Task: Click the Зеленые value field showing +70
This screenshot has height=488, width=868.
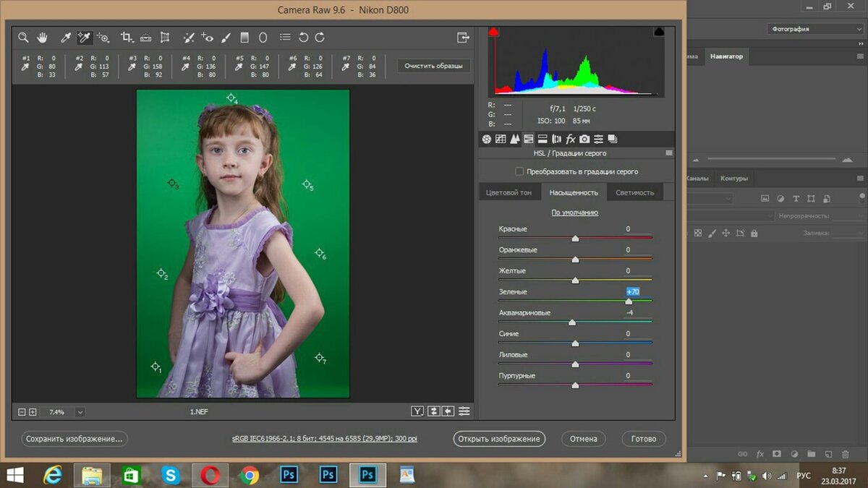Action: (x=632, y=291)
